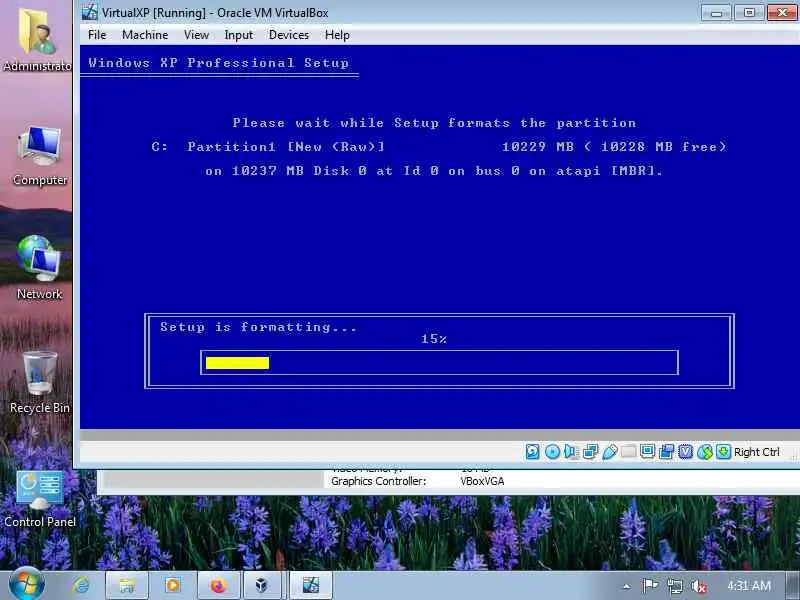Image resolution: width=800 pixels, height=600 pixels.
Task: Click the muted volume tray icon
Action: (x=698, y=586)
